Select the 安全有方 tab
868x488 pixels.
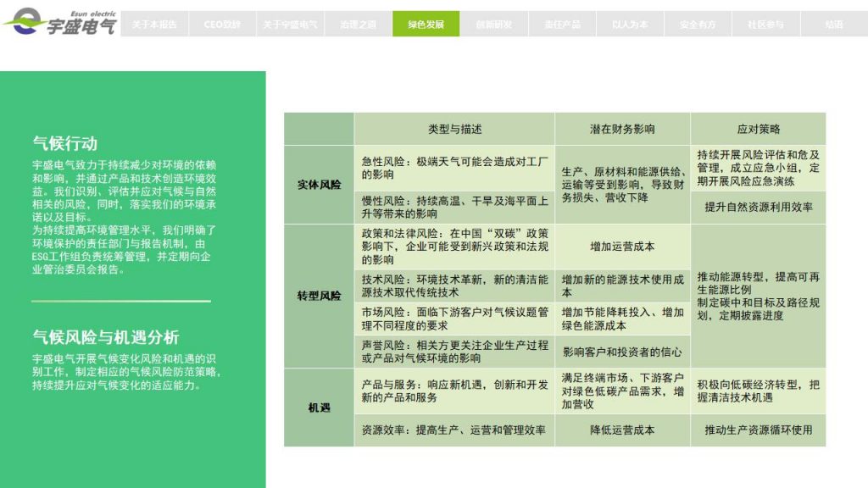click(x=698, y=24)
